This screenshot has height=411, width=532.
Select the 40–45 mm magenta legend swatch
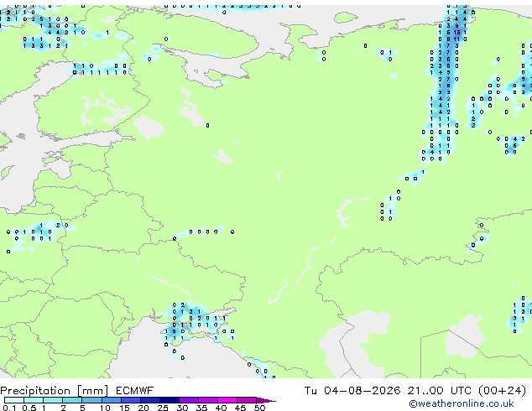(227, 400)
